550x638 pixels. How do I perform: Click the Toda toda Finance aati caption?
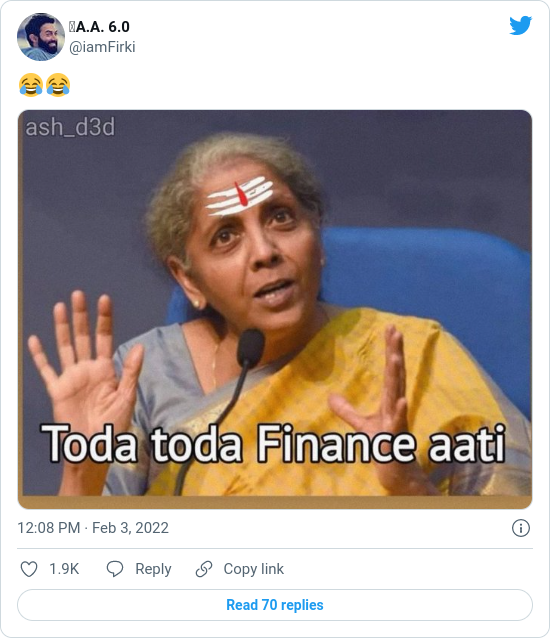(273, 444)
